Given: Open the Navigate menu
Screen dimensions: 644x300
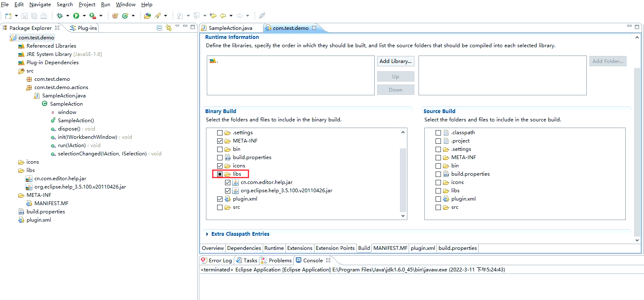Looking at the screenshot, I should tap(40, 5).
